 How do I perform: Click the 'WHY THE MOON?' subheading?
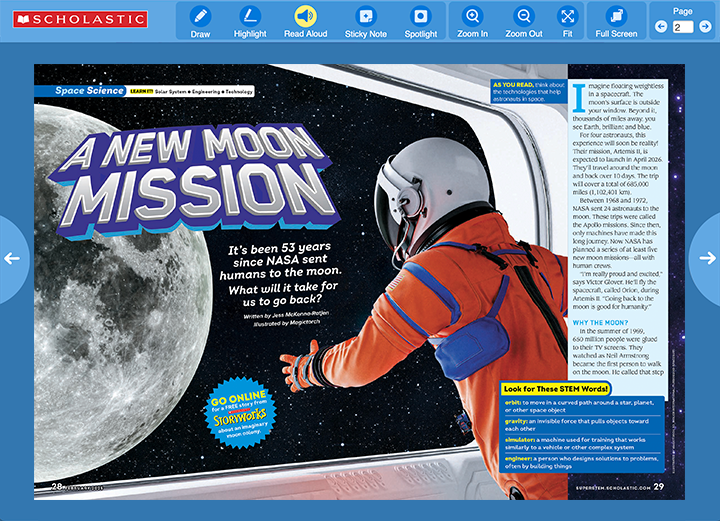[600, 323]
